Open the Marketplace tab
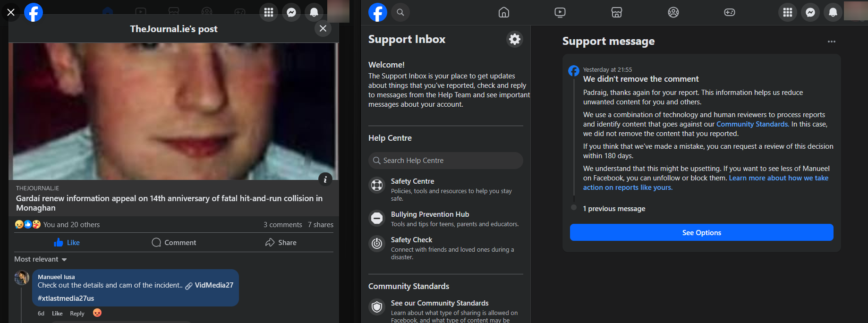The height and width of the screenshot is (323, 868). pos(617,12)
